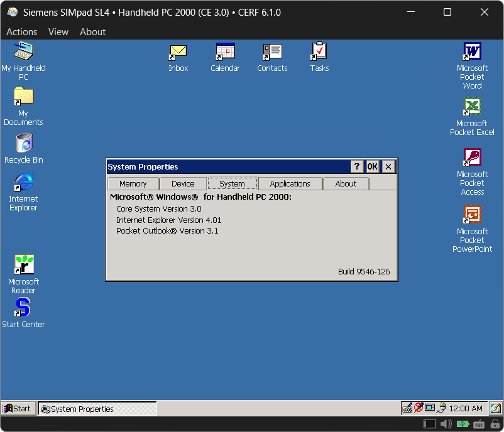Launch Microsoft Pocket PowerPoint

(472, 215)
